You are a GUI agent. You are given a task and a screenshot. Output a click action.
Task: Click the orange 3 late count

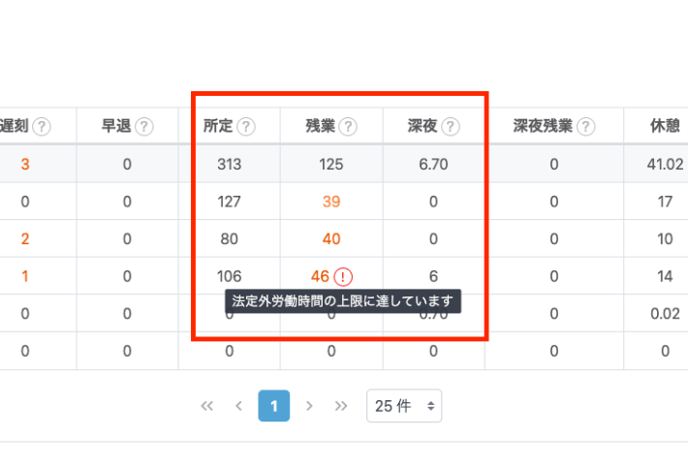[25, 164]
